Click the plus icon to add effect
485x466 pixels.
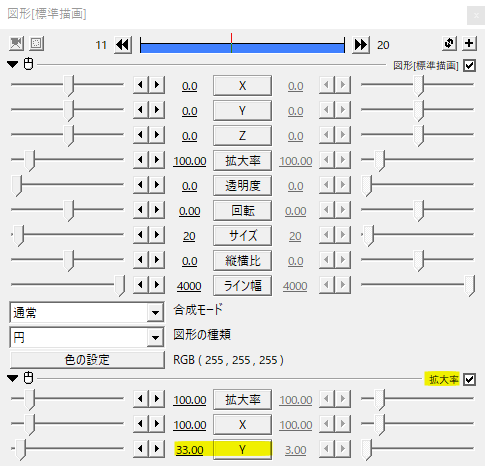point(469,43)
